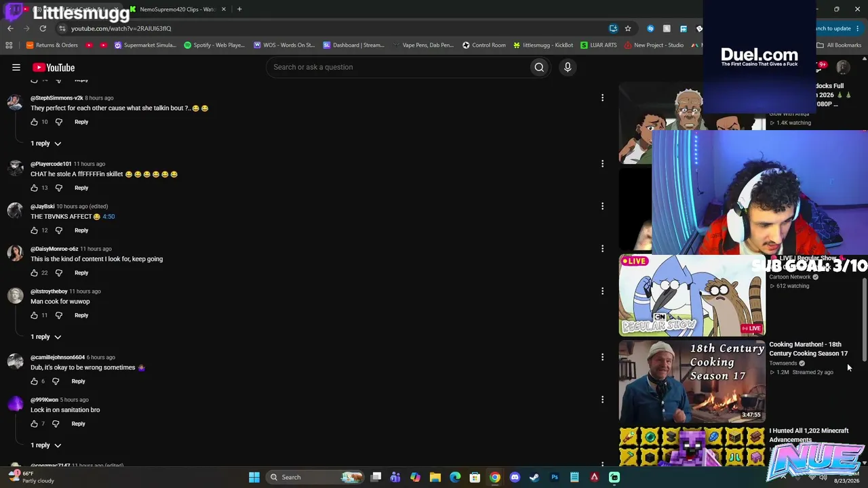Dislike the @camillejohnson6604 comment

(56, 381)
